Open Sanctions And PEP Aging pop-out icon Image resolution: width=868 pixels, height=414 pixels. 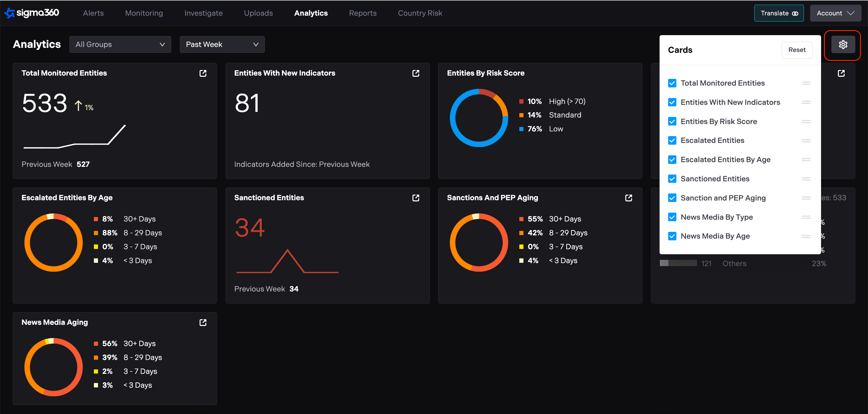(629, 198)
